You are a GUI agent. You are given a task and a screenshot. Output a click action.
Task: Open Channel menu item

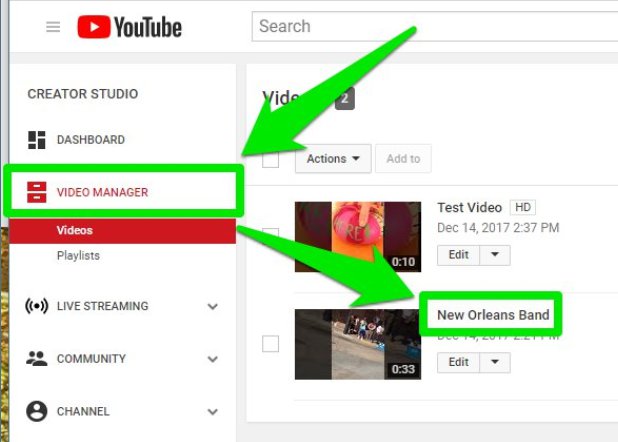click(83, 412)
